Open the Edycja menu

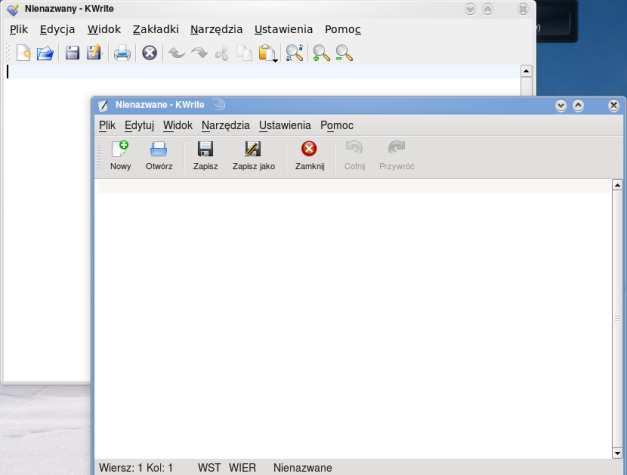coord(57,29)
